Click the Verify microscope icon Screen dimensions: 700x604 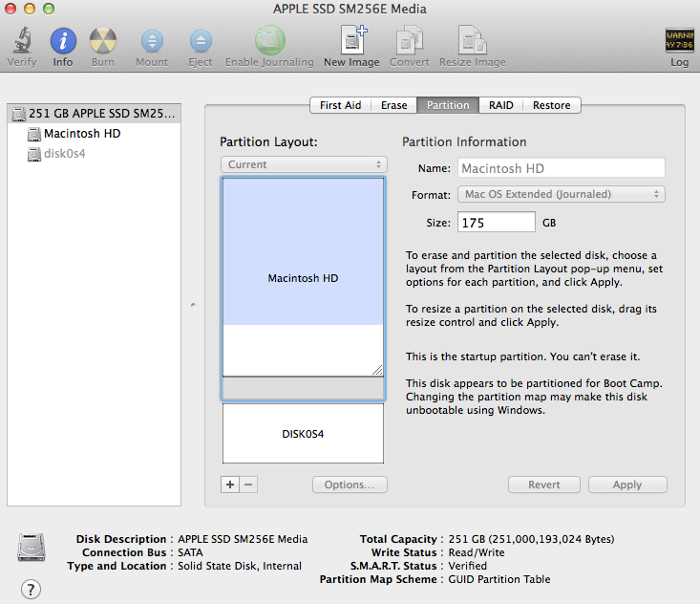(22, 40)
